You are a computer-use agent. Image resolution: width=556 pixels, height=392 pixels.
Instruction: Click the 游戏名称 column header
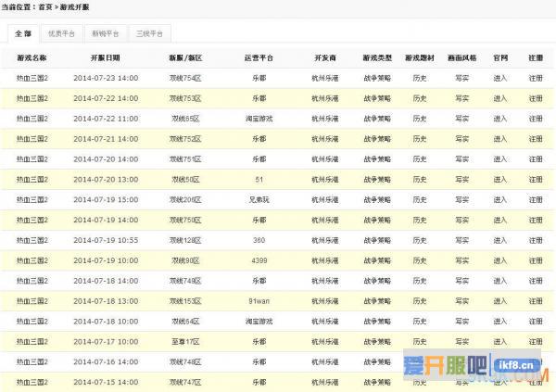tap(32, 57)
